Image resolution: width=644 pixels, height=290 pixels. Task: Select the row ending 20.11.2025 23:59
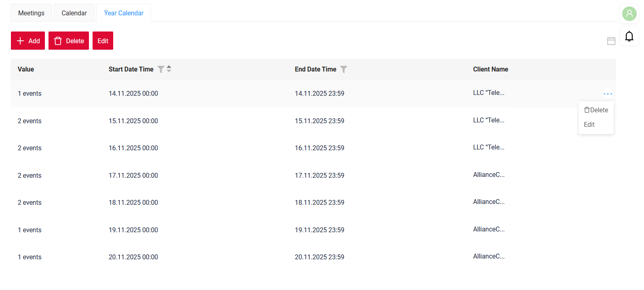pyautogui.click(x=319, y=257)
